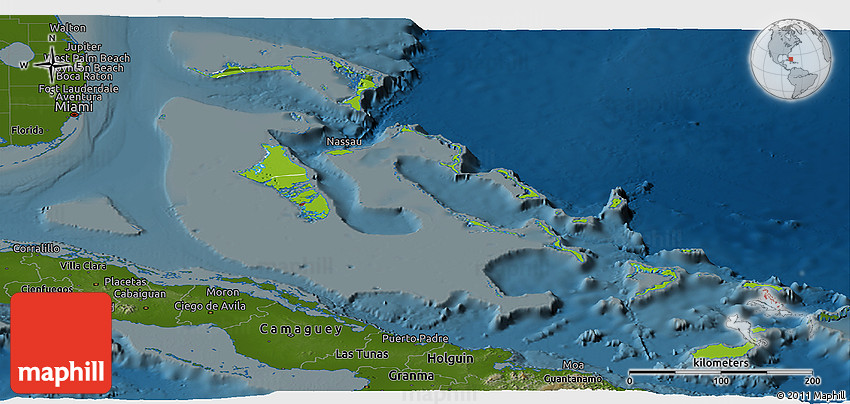
Task: Click the red marker on the globe
Action: tap(792, 59)
